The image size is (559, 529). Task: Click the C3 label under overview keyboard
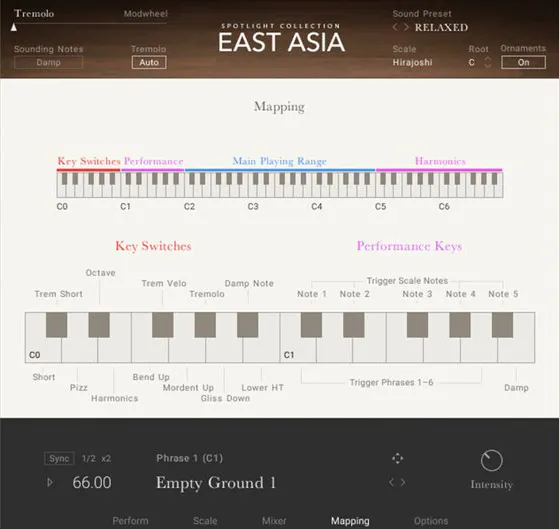click(253, 206)
